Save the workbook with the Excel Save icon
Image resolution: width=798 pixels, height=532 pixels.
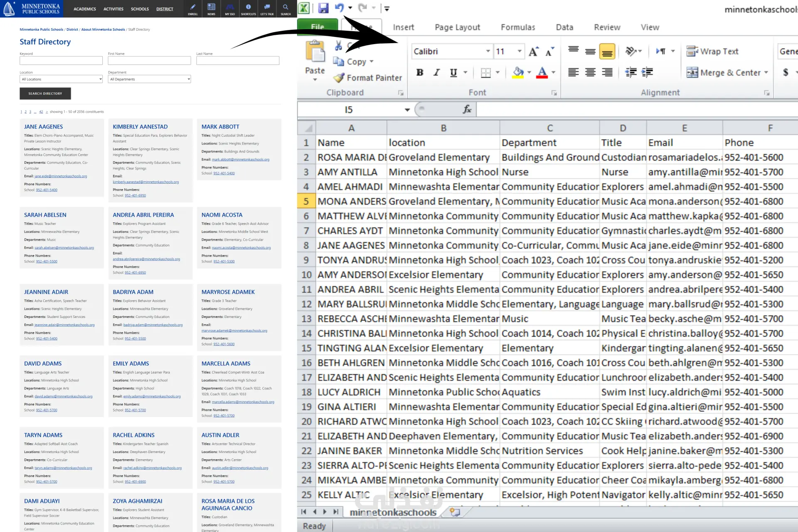(323, 8)
